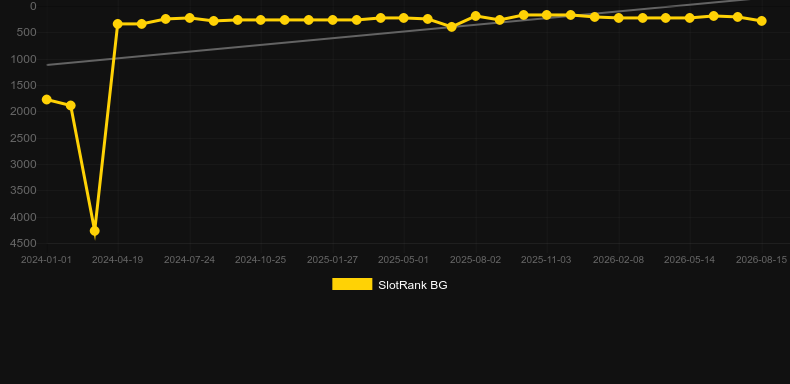Image resolution: width=790 pixels, height=384 pixels.
Task: Click the '2026-05-14' x-axis date label
Action: 689,260
